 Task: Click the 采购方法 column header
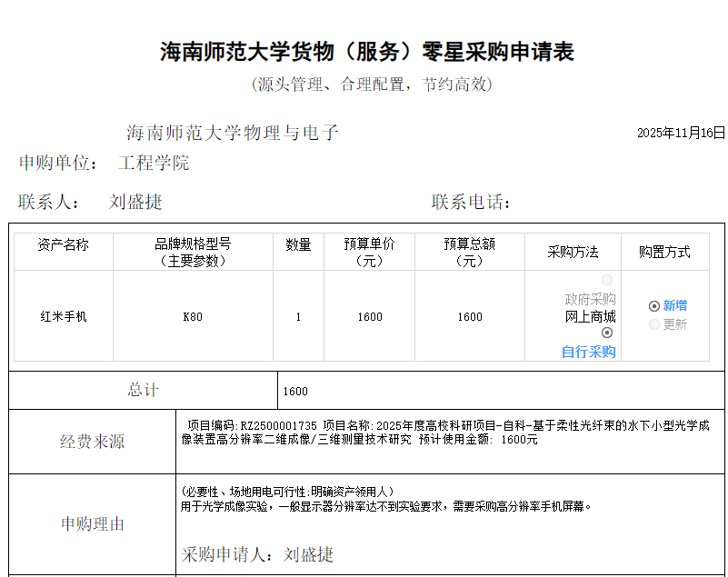(x=573, y=252)
